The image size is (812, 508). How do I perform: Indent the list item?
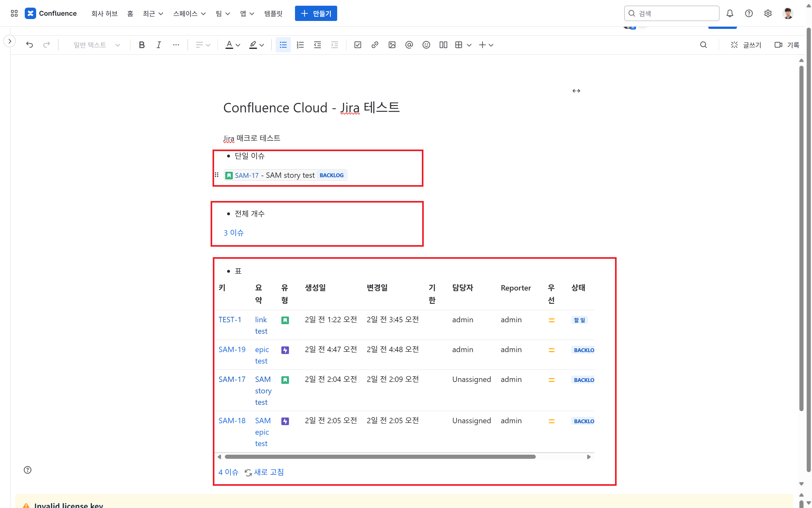pyautogui.click(x=335, y=45)
